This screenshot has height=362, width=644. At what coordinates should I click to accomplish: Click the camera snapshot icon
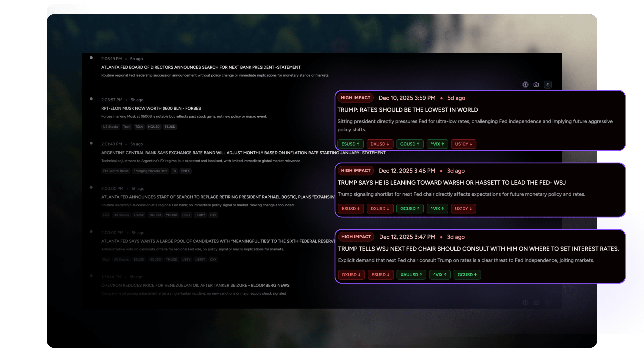click(536, 84)
